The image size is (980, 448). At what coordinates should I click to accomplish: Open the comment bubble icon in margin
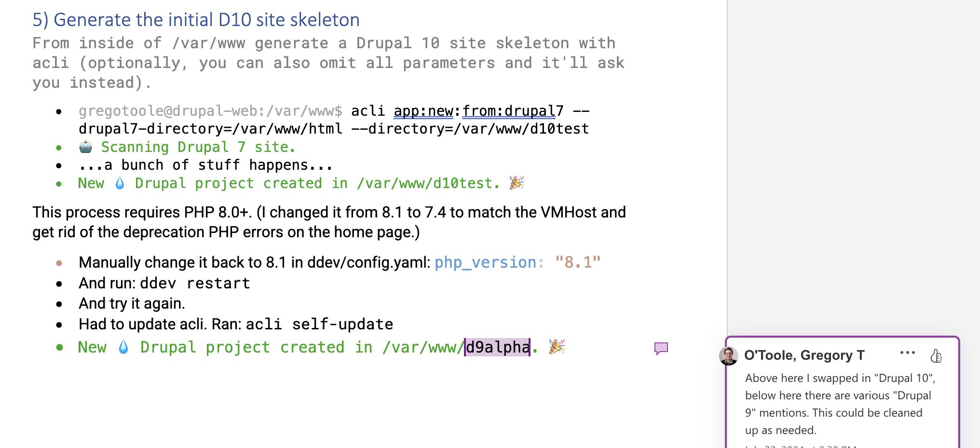[661, 348]
